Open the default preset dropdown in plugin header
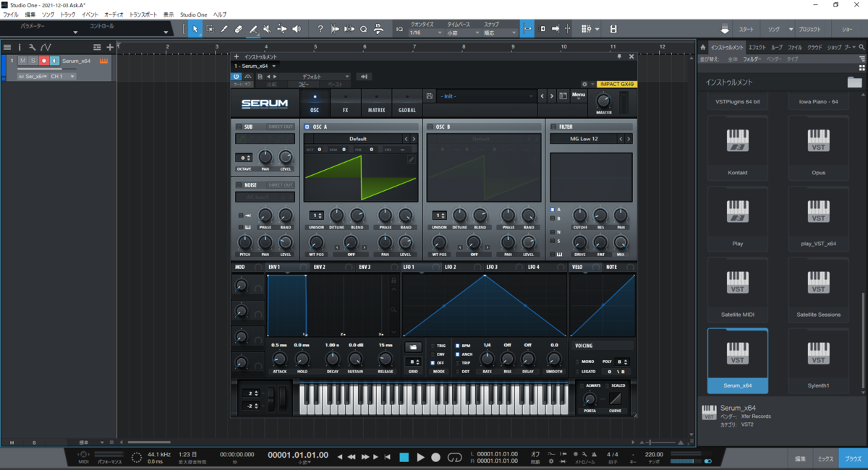The height and width of the screenshot is (470, 868). [315, 76]
